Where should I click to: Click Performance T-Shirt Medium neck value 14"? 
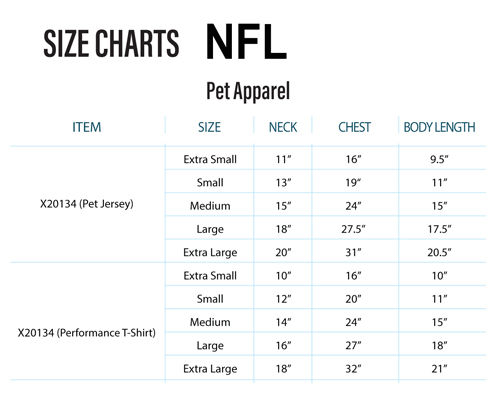283,322
